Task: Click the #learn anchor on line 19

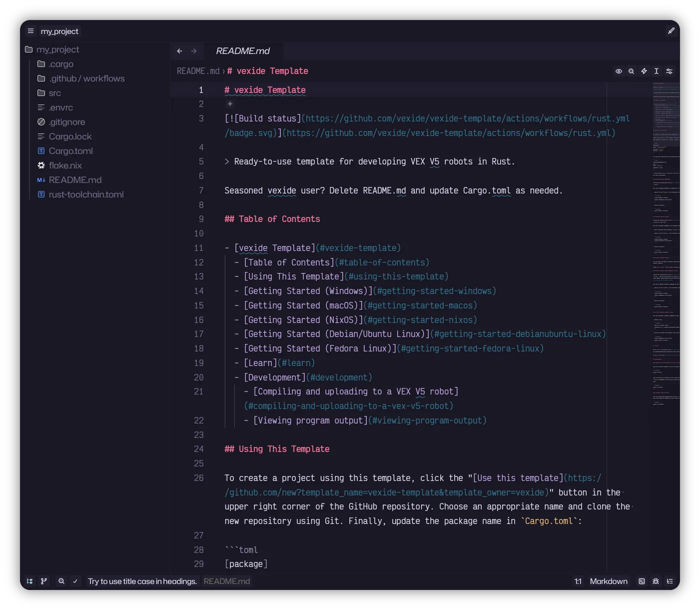Action: click(x=296, y=363)
